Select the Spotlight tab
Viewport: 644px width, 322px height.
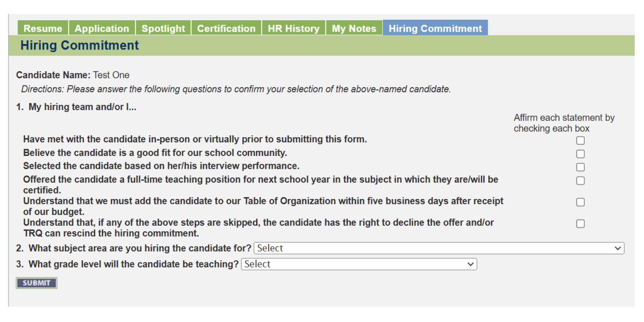pos(163,28)
